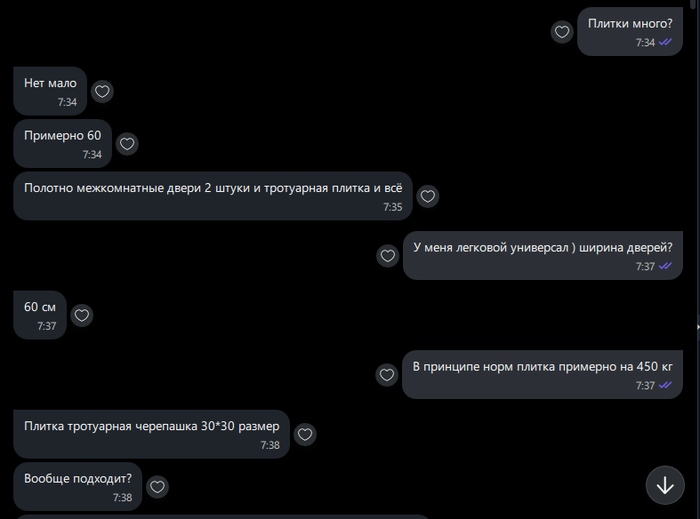Select the "Плитки много?" message bubble
This screenshot has width=700, height=519.
pos(630,32)
